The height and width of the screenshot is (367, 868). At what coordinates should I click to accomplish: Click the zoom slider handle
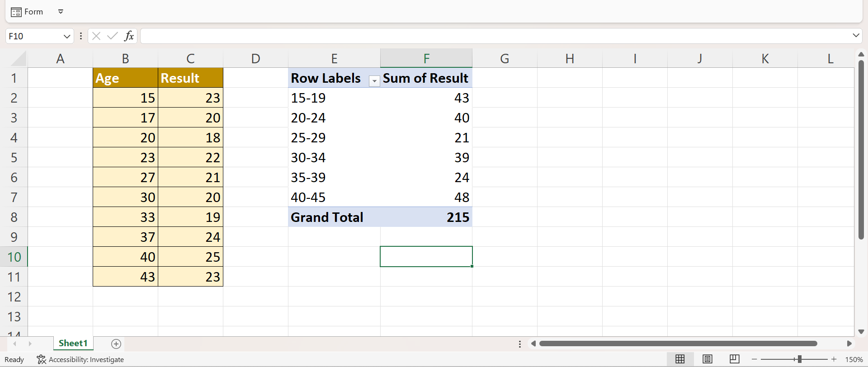(799, 359)
